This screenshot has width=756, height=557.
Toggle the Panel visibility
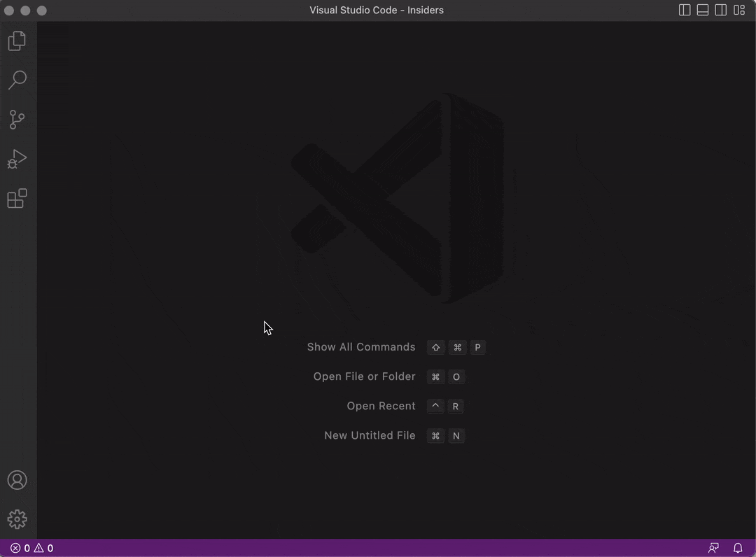tap(702, 10)
